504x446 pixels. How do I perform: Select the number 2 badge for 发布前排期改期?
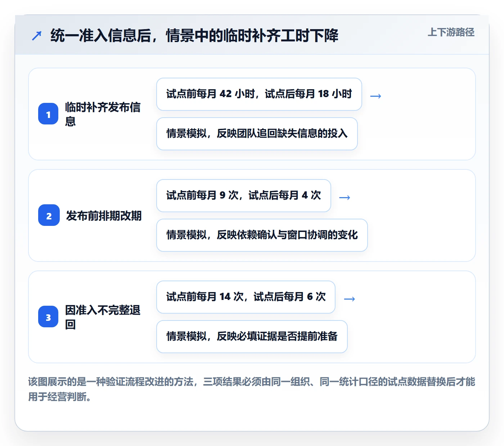49,215
